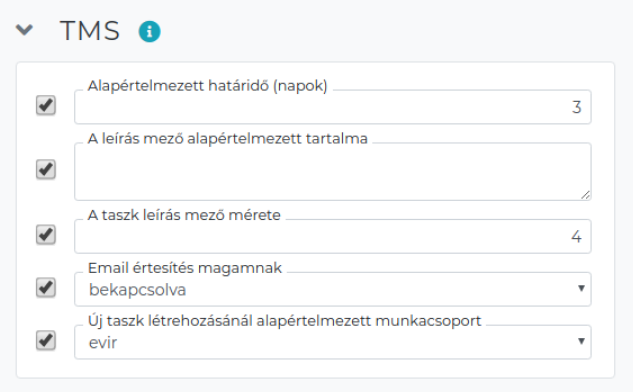Toggle checkbox for taszk leírás mező mérete
The width and height of the screenshot is (633, 392).
(x=46, y=235)
